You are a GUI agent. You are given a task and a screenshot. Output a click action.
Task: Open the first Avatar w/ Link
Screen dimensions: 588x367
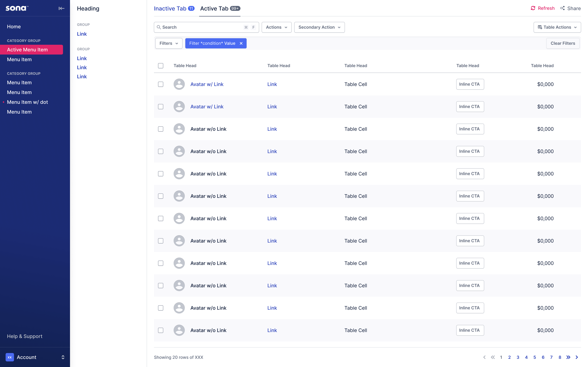click(207, 84)
